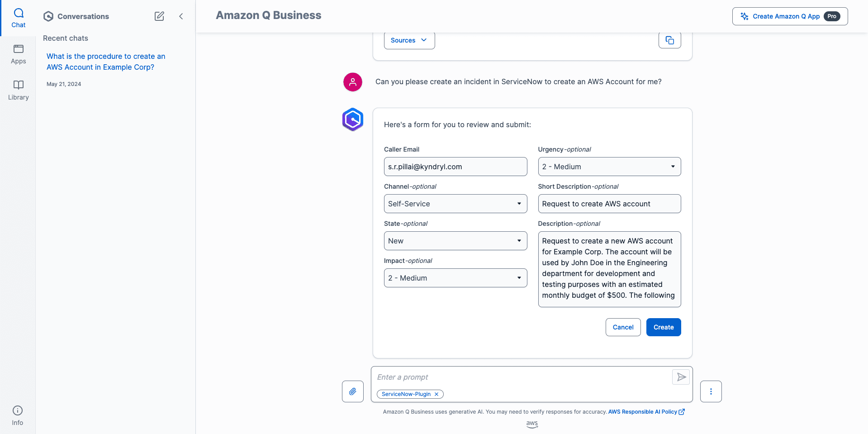The width and height of the screenshot is (868, 434).
Task: Click the Create button to submit form
Action: [x=663, y=327]
